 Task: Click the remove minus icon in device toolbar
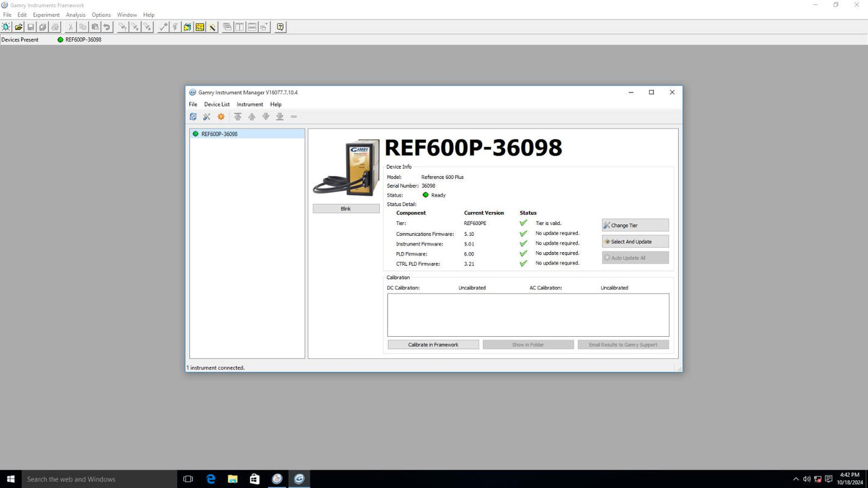pyautogui.click(x=294, y=116)
